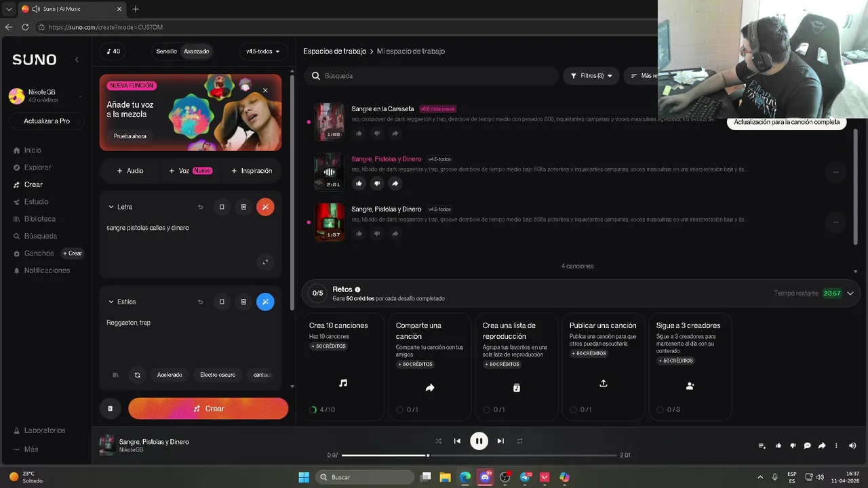Open more options for the 1:57 song
Screen dimensions: 868x488
[x=835, y=222]
